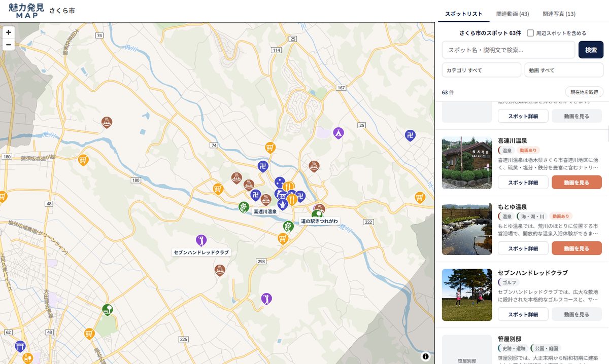The image size is (609, 364).
Task: Select the hot spring marker northeast of town center
Action: 314,166
